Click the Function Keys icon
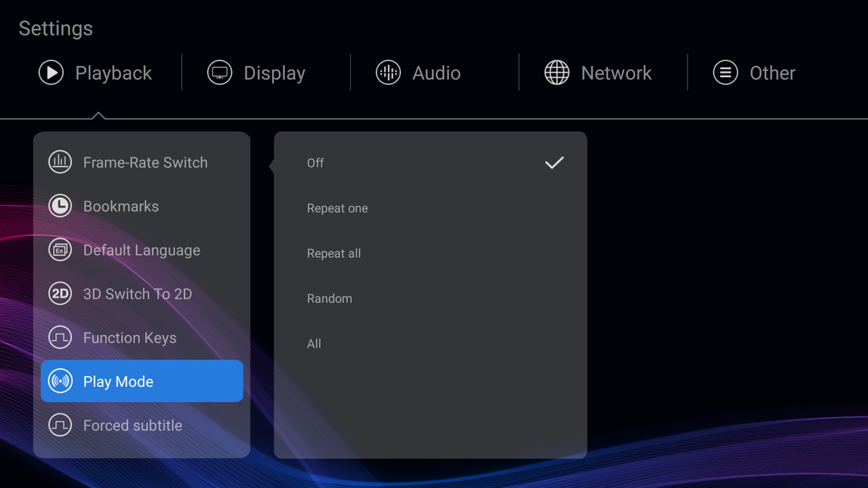 click(x=60, y=338)
